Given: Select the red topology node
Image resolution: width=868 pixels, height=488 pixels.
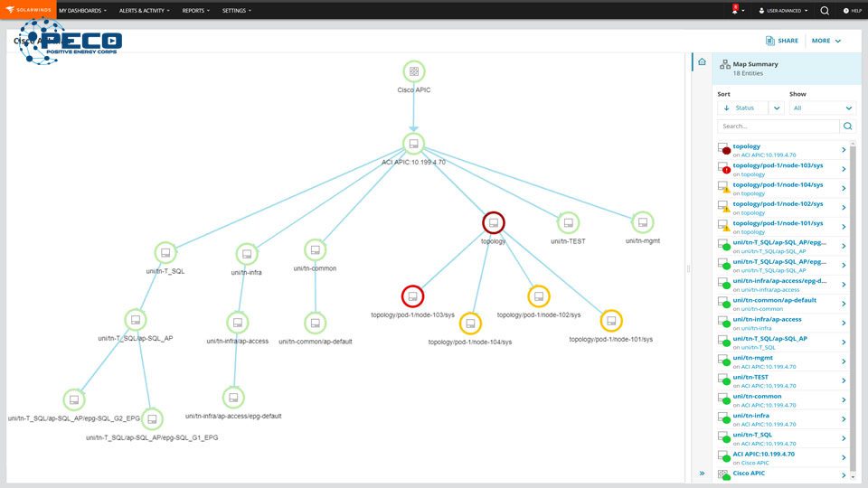Looking at the screenshot, I should 494,223.
